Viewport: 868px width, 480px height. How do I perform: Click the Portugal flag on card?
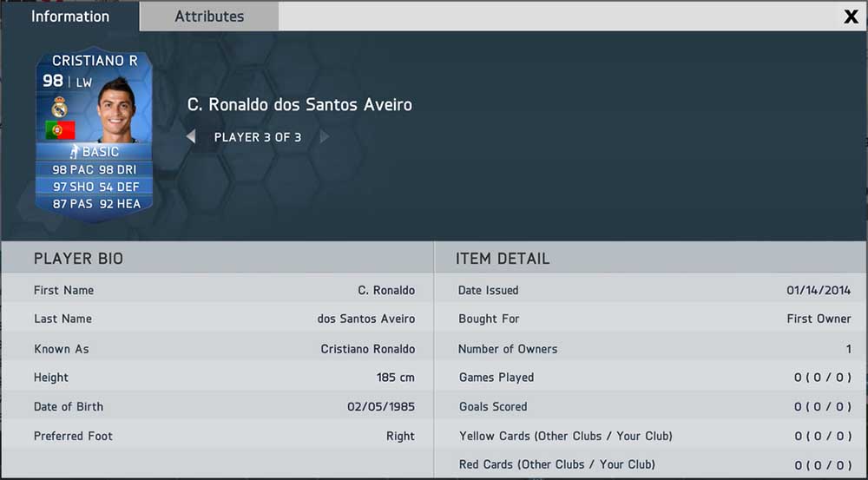coord(60,131)
